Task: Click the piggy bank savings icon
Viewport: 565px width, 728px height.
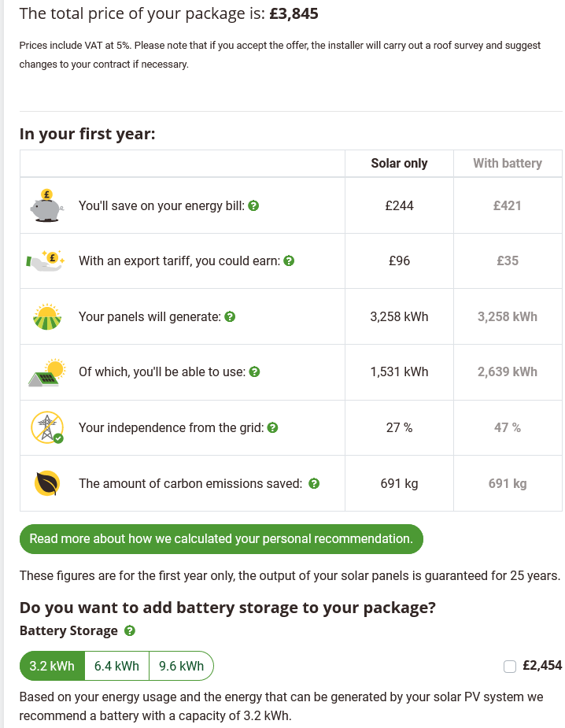Action: pyautogui.click(x=47, y=205)
